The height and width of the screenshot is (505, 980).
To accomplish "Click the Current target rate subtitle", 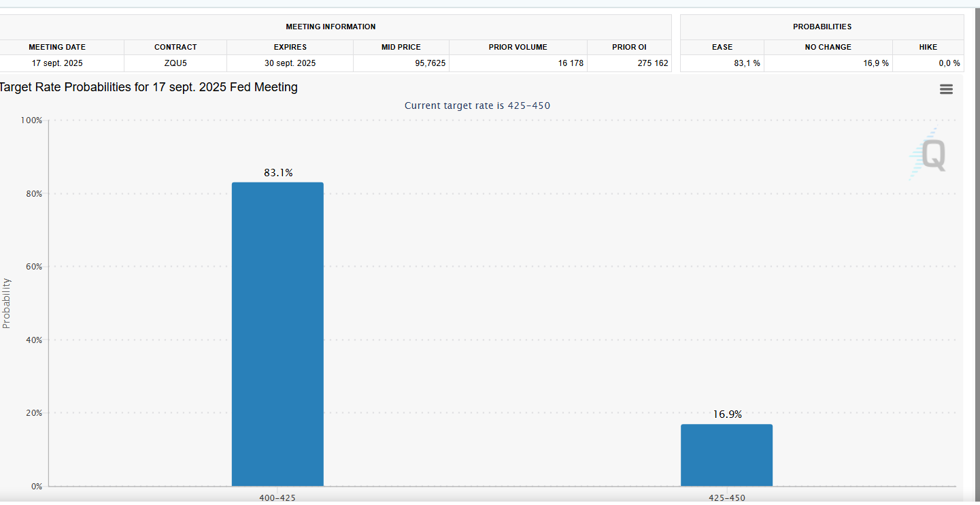I will point(477,105).
